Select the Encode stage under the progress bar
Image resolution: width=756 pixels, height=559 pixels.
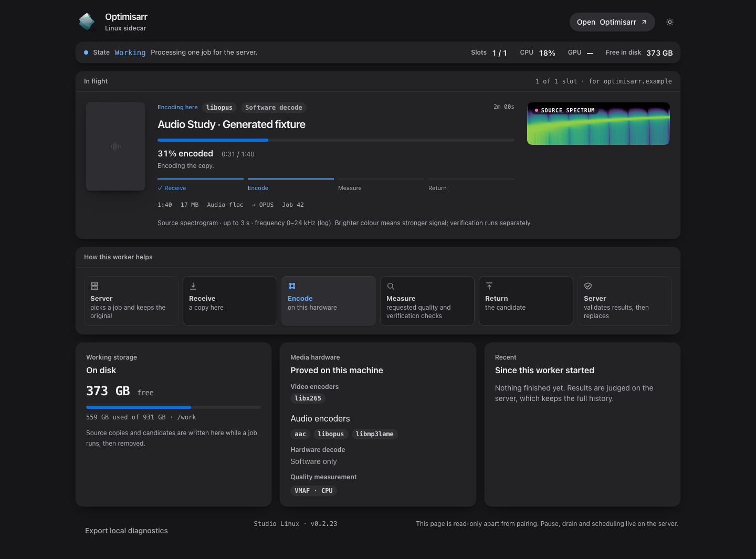pos(258,188)
